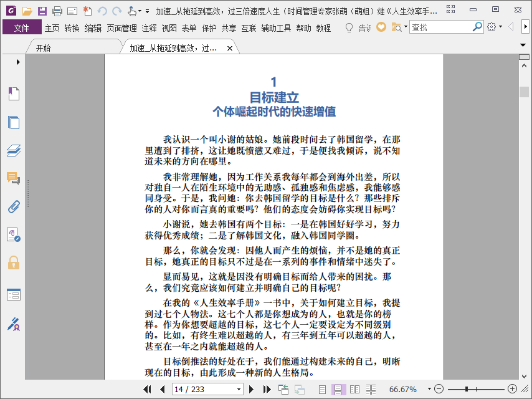Viewport: 532px width, 399px height.
Task: Undo the last action
Action: (x=102, y=11)
